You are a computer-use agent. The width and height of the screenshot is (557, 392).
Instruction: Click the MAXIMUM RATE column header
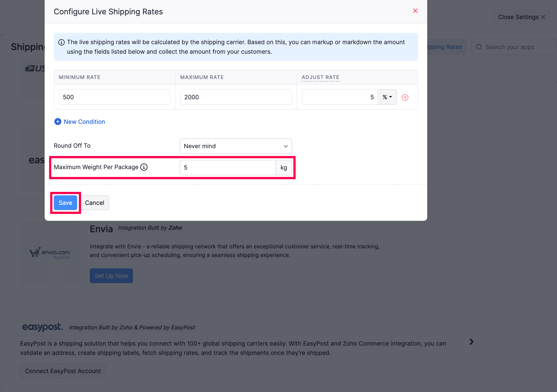pyautogui.click(x=202, y=77)
